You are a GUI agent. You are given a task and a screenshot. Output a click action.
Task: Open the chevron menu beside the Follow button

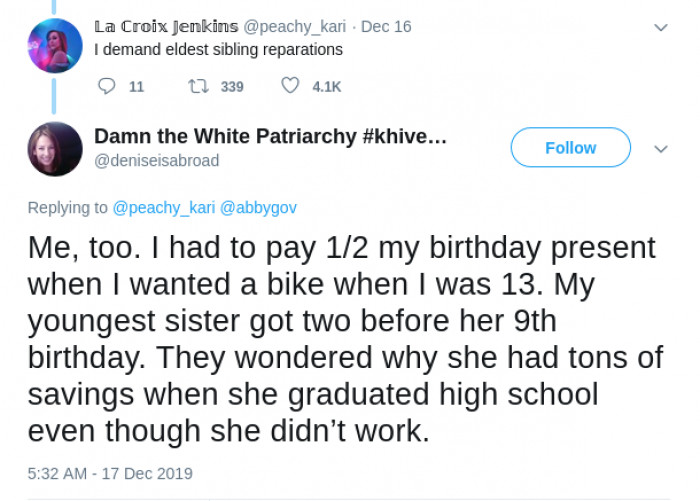point(660,149)
